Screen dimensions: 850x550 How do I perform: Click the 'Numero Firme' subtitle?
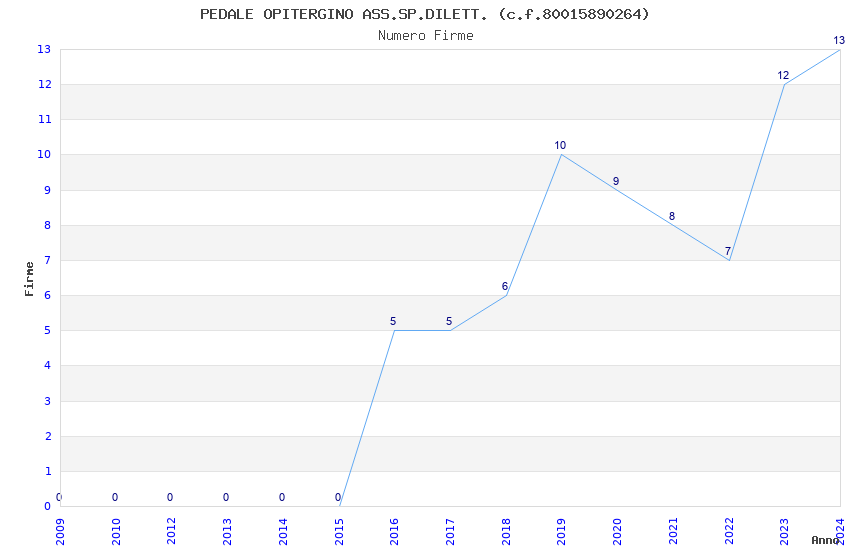point(425,36)
